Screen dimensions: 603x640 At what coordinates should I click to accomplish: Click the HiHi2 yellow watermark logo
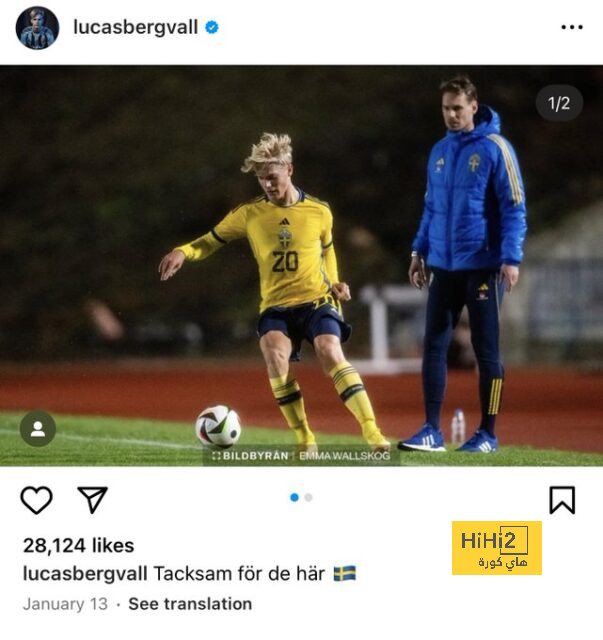click(x=496, y=548)
